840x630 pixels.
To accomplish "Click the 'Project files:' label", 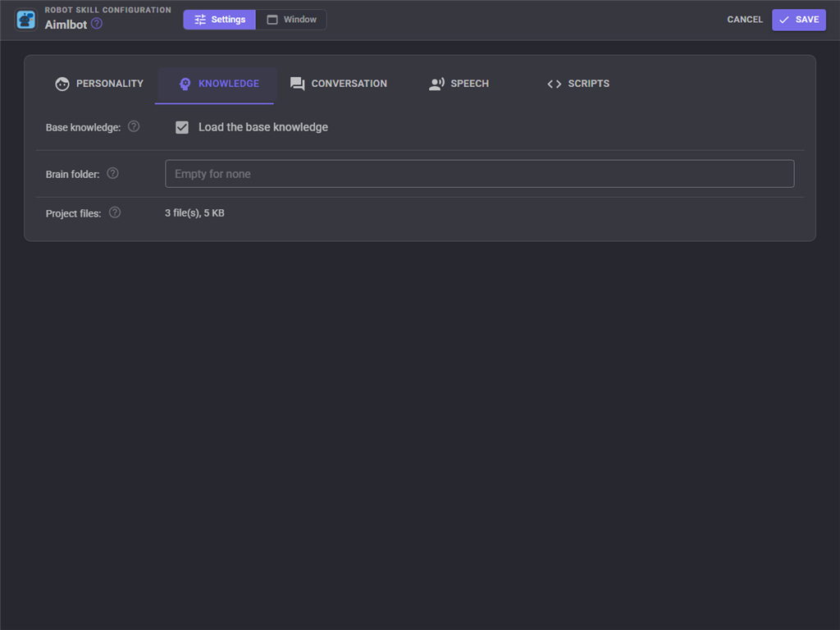I will (x=73, y=214).
